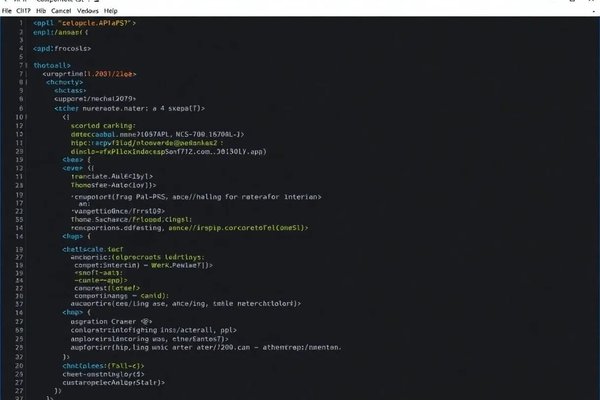Click the line containing "frag Pal-PRS"
The width and height of the screenshot is (600, 400).
[196, 197]
